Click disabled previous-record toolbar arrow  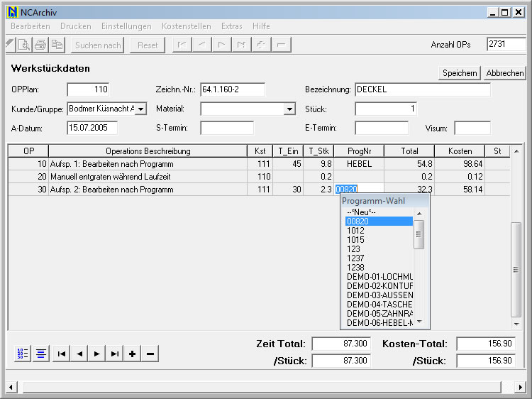(202, 45)
